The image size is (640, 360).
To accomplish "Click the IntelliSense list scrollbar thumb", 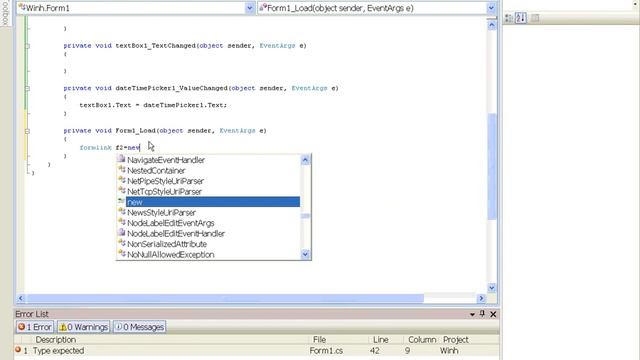I will [x=305, y=216].
